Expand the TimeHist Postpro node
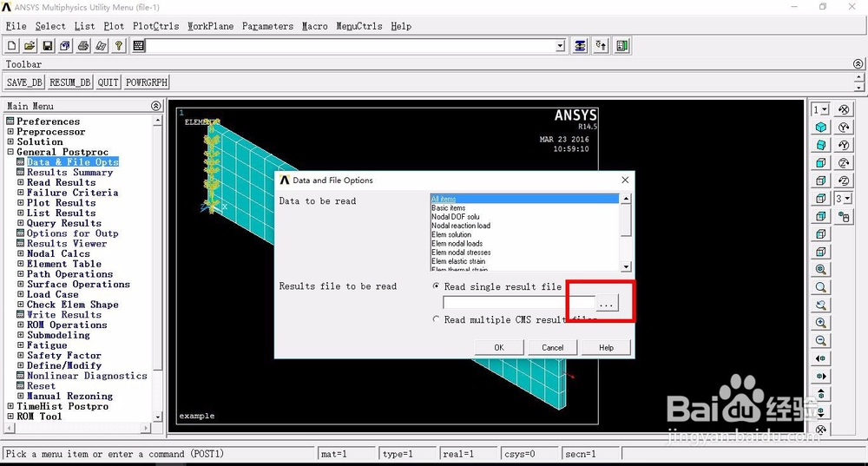This screenshot has width=868, height=466. point(10,405)
